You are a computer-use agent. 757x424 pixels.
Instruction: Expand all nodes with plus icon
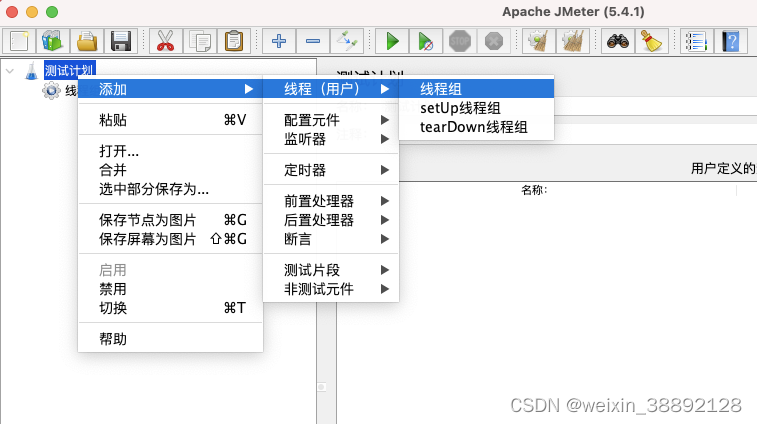[x=279, y=41]
